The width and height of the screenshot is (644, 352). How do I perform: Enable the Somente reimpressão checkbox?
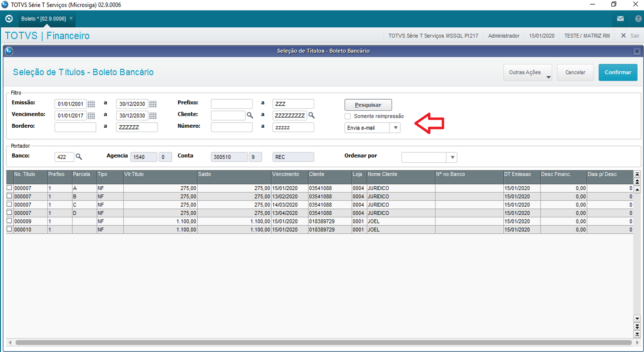[x=348, y=116]
